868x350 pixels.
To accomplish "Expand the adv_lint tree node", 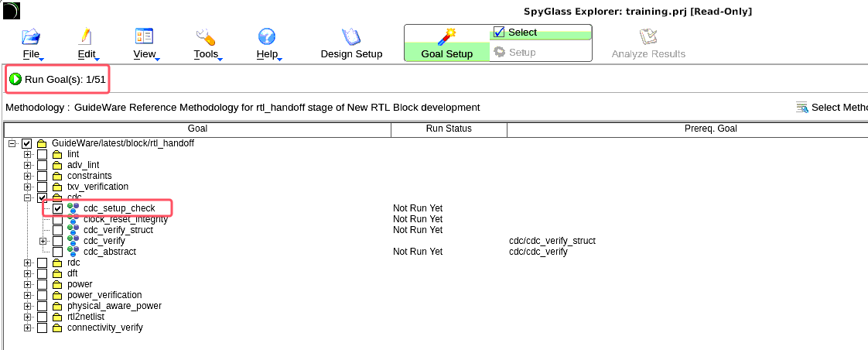I will coord(27,165).
